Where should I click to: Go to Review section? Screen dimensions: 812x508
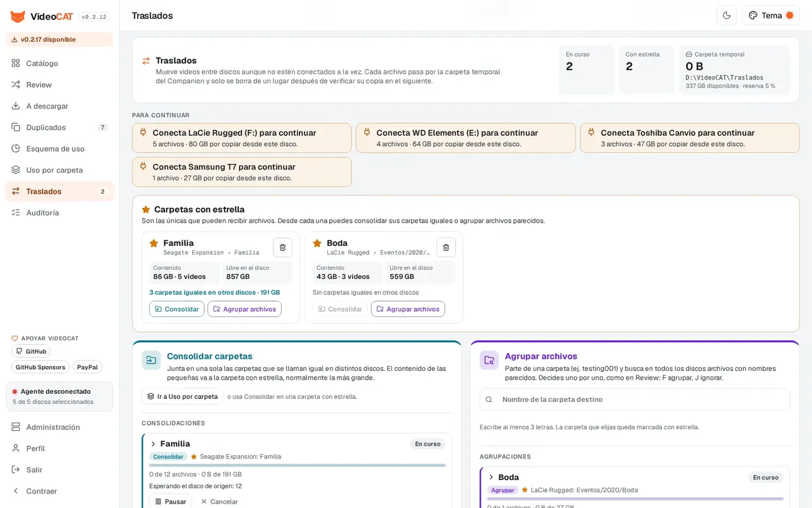coord(60,84)
